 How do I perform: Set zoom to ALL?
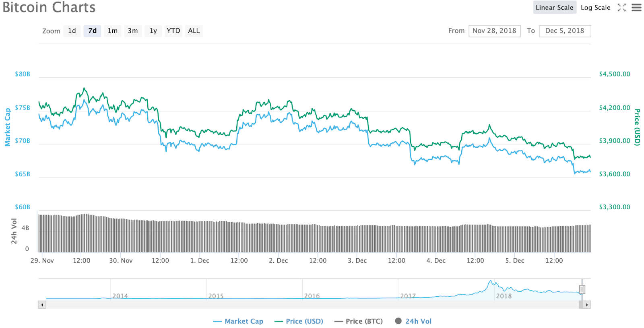point(194,31)
